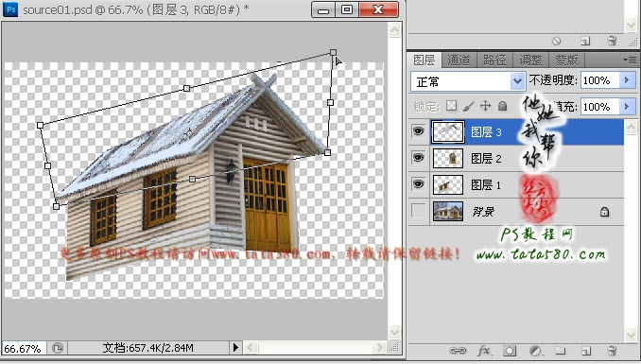Open the 填充 fill slider arrow
Screen dimensions: 641x364
(627, 107)
